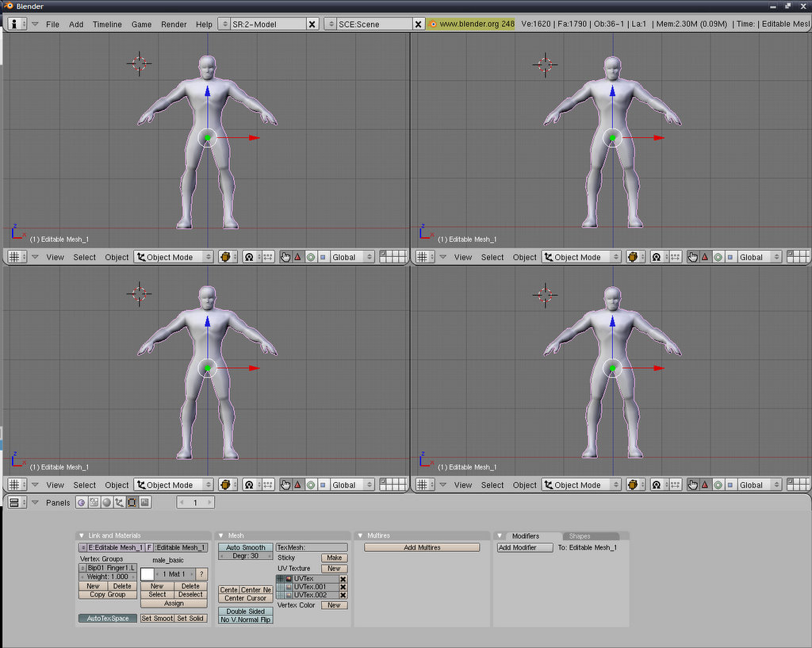Click the hand manipulator icon in top-left viewport

coord(285,257)
